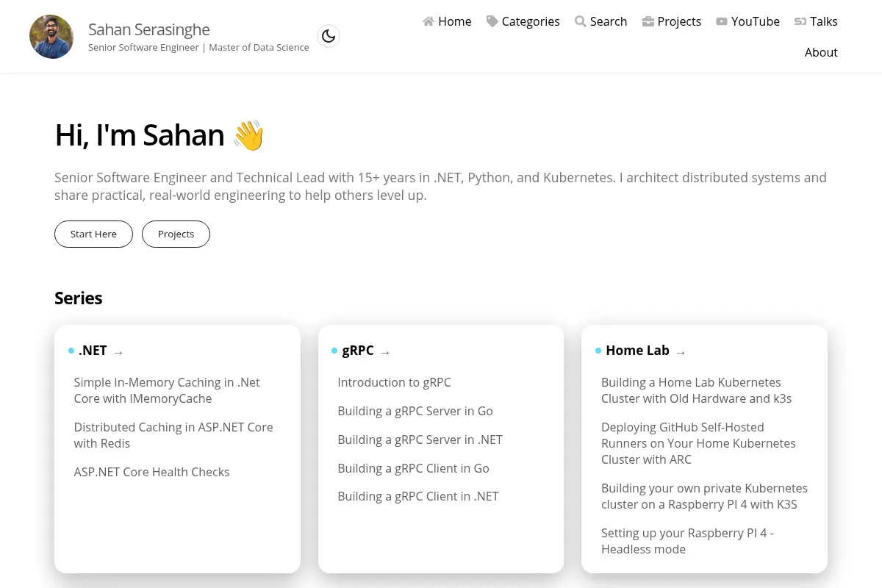Click 'Senior Software Engineer | Master of Data Science' tagline

click(x=198, y=47)
